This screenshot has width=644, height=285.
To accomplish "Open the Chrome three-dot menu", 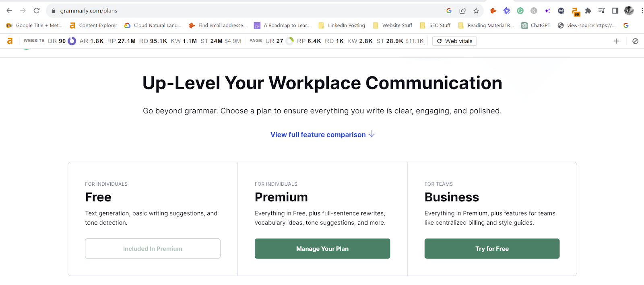I will (642, 11).
